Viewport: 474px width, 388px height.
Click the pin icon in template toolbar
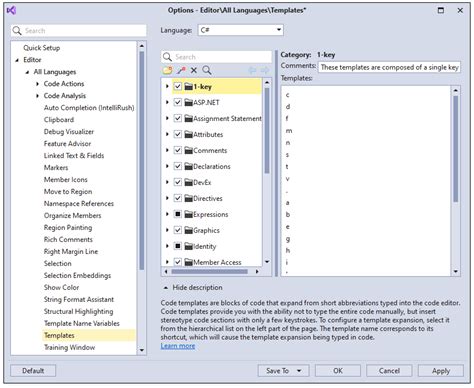coord(181,70)
